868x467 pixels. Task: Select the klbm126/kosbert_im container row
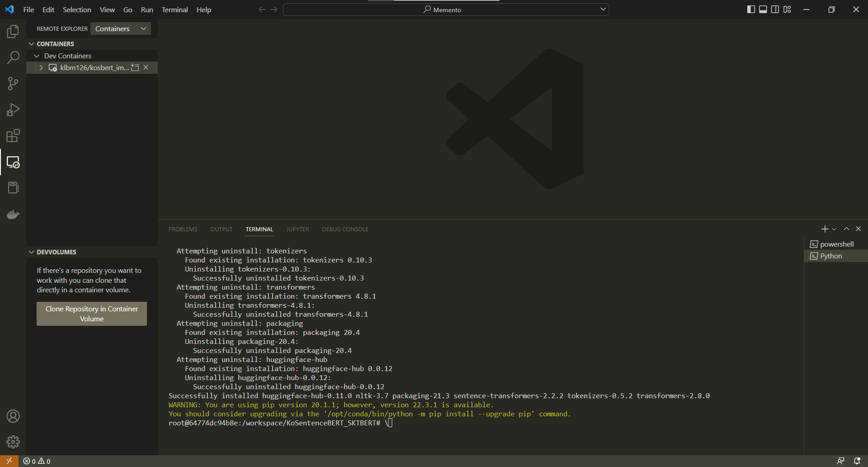pyautogui.click(x=92, y=67)
